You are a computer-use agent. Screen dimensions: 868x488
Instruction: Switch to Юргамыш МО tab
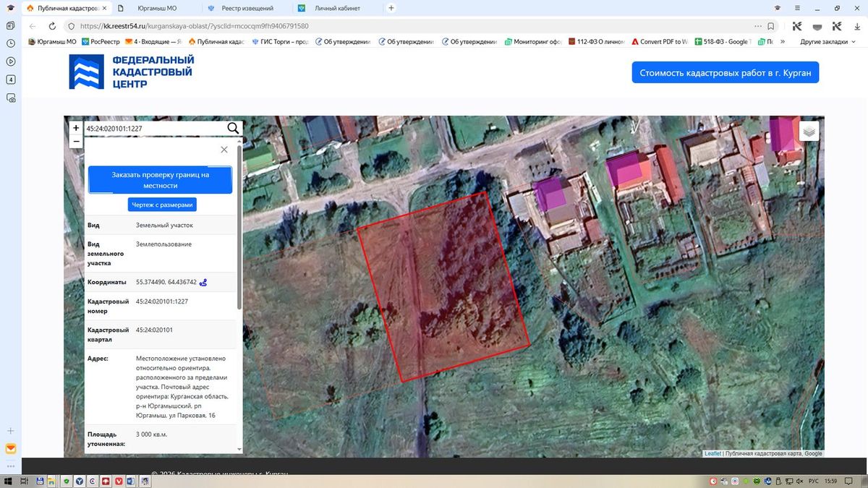pyautogui.click(x=157, y=8)
